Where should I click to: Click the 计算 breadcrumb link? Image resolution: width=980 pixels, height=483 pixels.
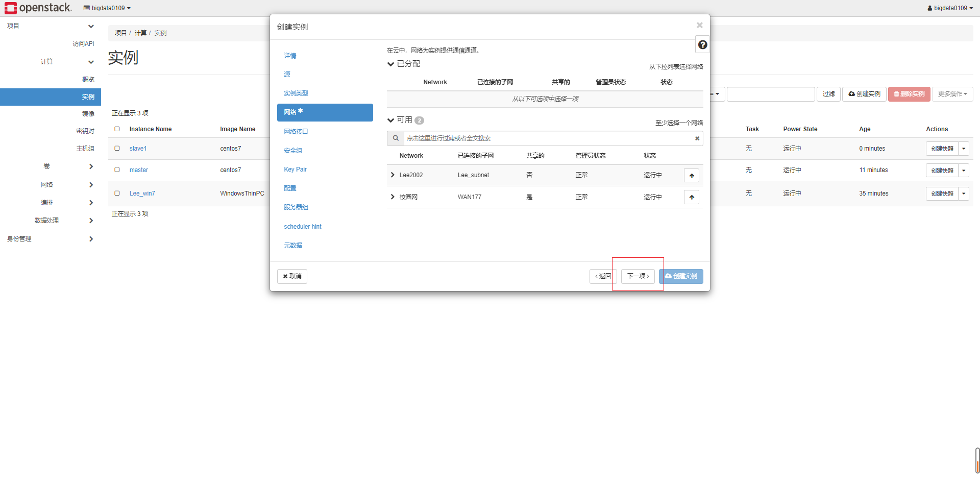click(140, 33)
